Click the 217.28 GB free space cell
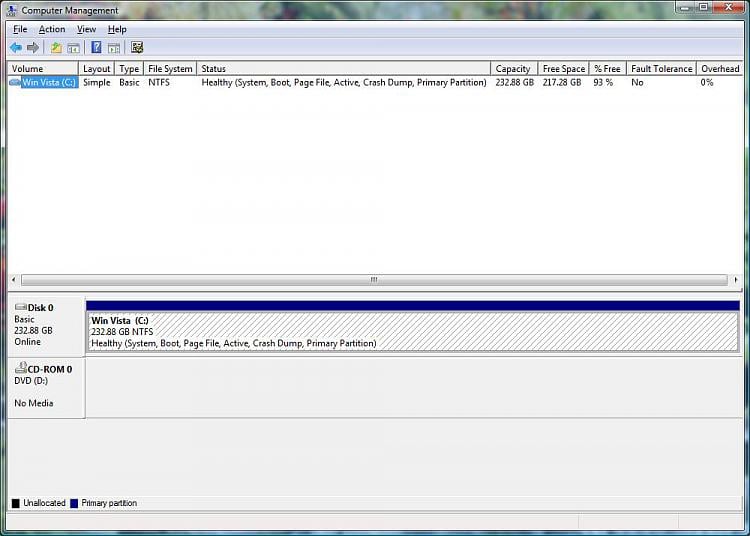 [x=562, y=82]
